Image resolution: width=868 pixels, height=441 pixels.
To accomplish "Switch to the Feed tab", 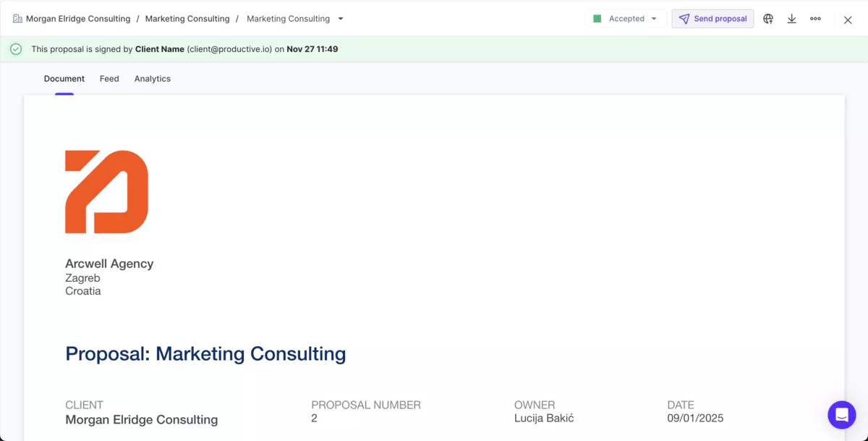I will [x=109, y=79].
